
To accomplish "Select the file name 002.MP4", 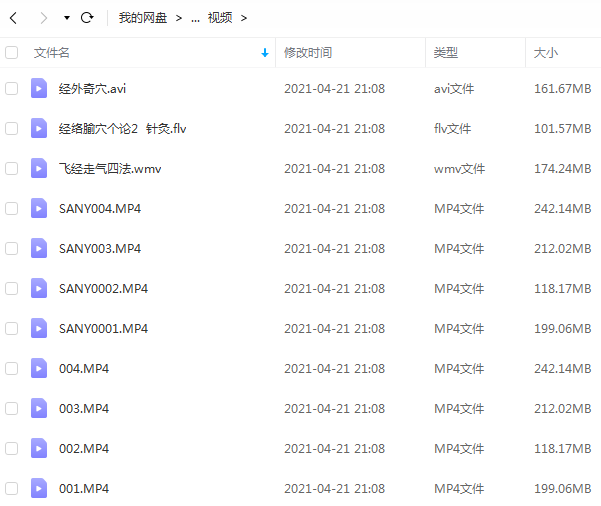I will 84,448.
